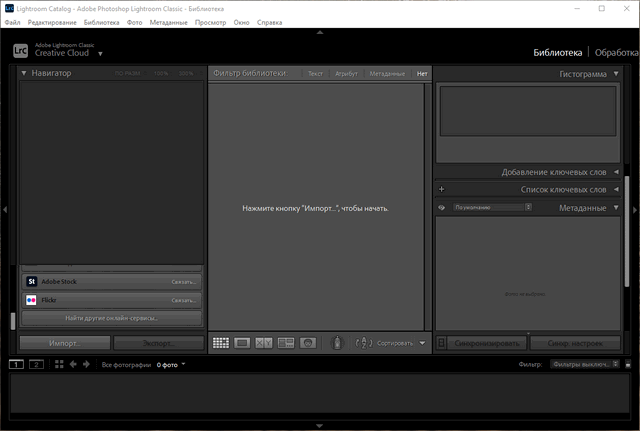This screenshot has width=640, height=431.
Task: Open Survey view icon
Action: point(286,343)
